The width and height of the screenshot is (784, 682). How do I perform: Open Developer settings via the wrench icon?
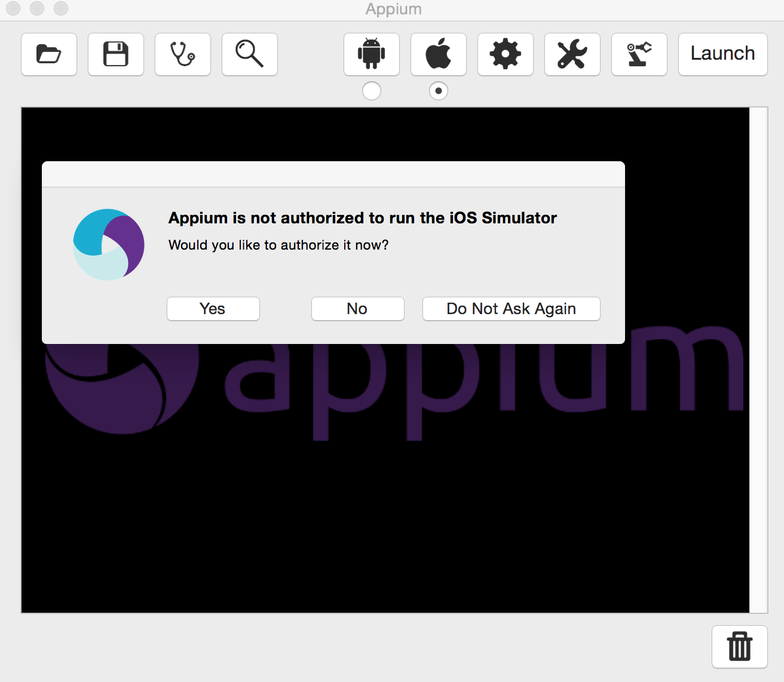[572, 54]
